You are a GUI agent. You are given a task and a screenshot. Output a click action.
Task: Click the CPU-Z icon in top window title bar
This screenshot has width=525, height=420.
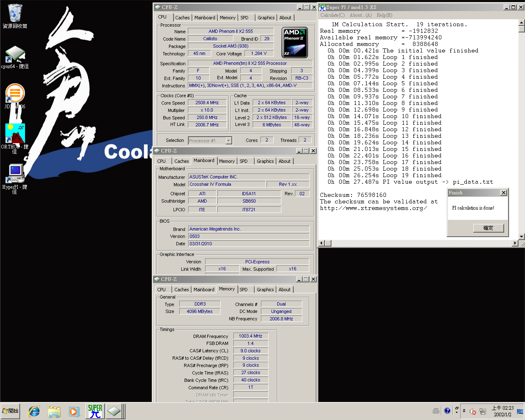pyautogui.click(x=157, y=7)
